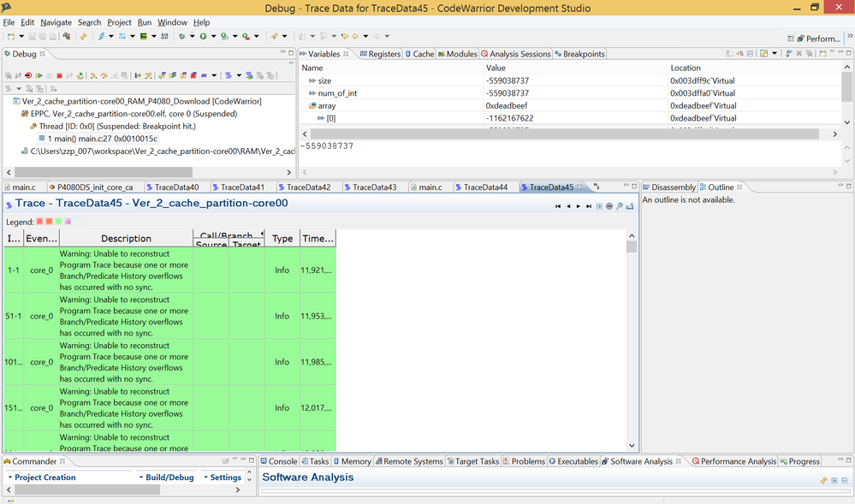The width and height of the screenshot is (855, 504).
Task: Click the New project toolbar icon
Action: [11, 36]
